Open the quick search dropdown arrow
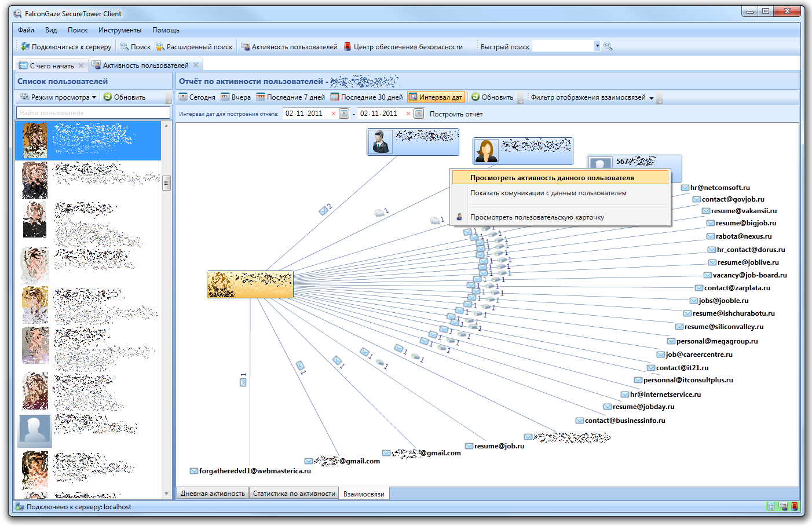The image size is (812, 526). 597,46
